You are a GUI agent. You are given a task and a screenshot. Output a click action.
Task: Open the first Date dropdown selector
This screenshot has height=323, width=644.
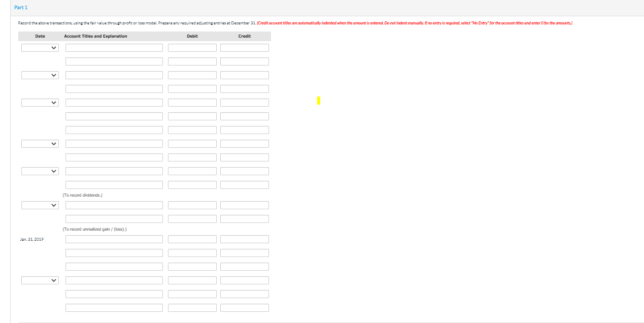(40, 47)
